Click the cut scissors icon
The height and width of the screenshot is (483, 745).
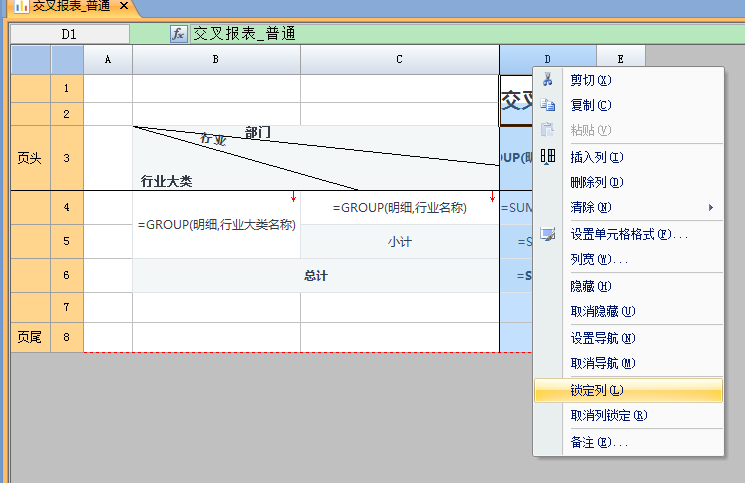pos(547,80)
